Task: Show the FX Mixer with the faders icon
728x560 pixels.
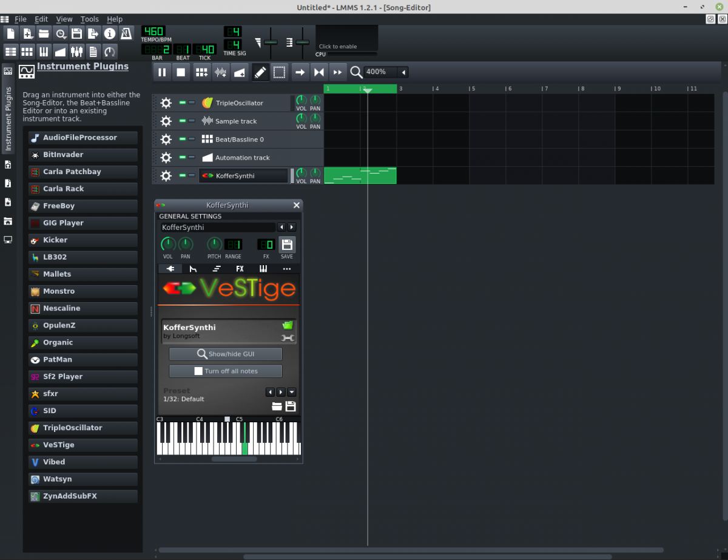Action: tap(76, 51)
